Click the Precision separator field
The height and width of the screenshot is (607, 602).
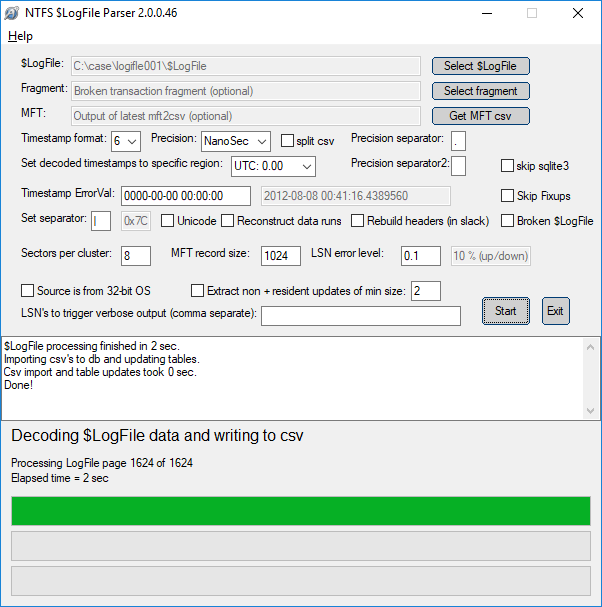pyautogui.click(x=458, y=141)
